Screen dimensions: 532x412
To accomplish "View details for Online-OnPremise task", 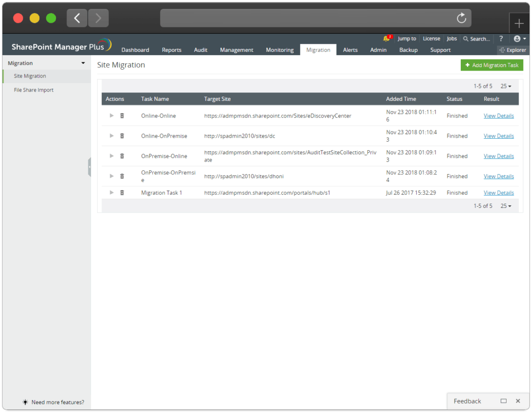I will coord(499,136).
